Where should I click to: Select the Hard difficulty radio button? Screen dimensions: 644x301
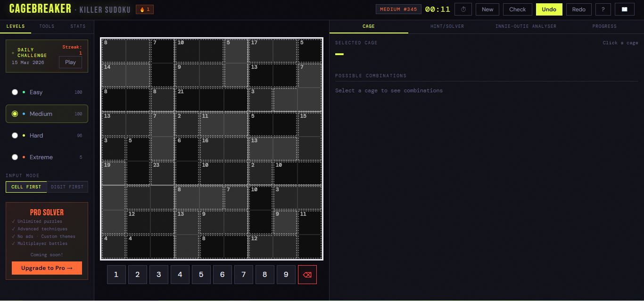click(15, 135)
